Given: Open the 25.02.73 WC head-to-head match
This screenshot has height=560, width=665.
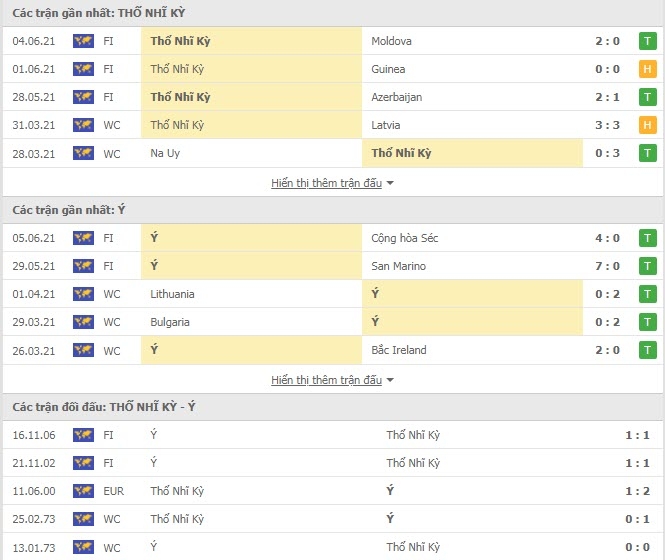Looking at the screenshot, I should [332, 519].
